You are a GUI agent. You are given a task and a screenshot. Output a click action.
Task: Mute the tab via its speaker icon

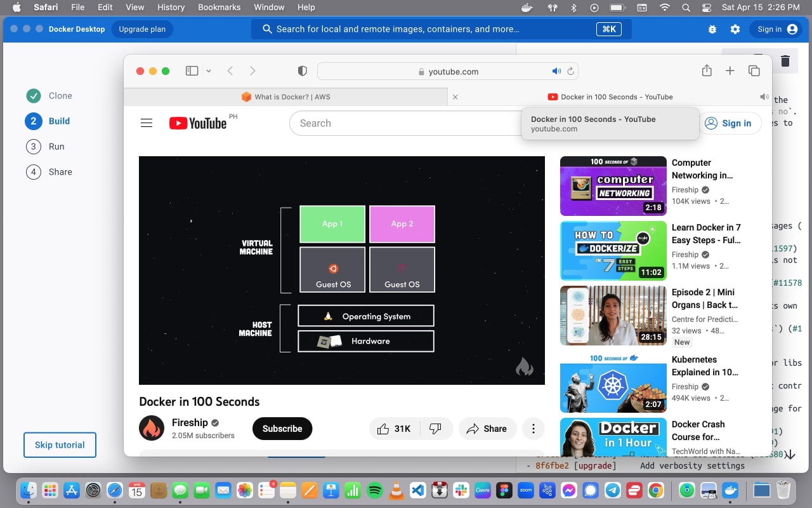(x=764, y=97)
